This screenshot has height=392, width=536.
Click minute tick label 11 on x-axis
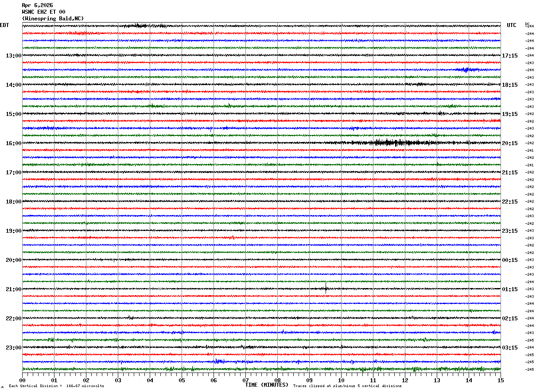click(373, 380)
